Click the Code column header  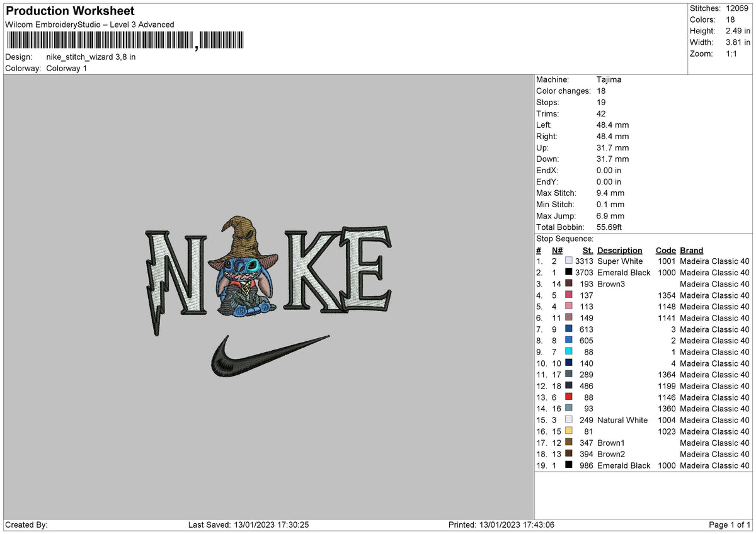point(665,250)
